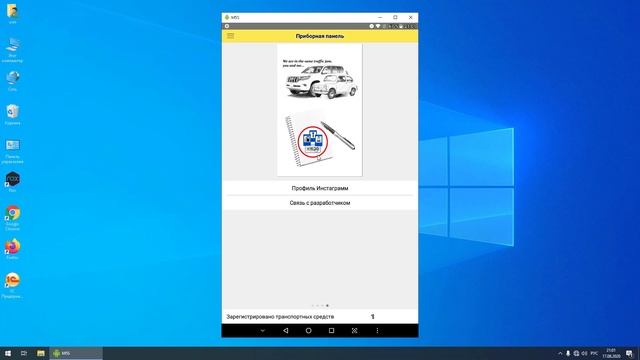640x360 pixels.
Task: Open the Action Center notifications icon
Action: coord(629,353)
